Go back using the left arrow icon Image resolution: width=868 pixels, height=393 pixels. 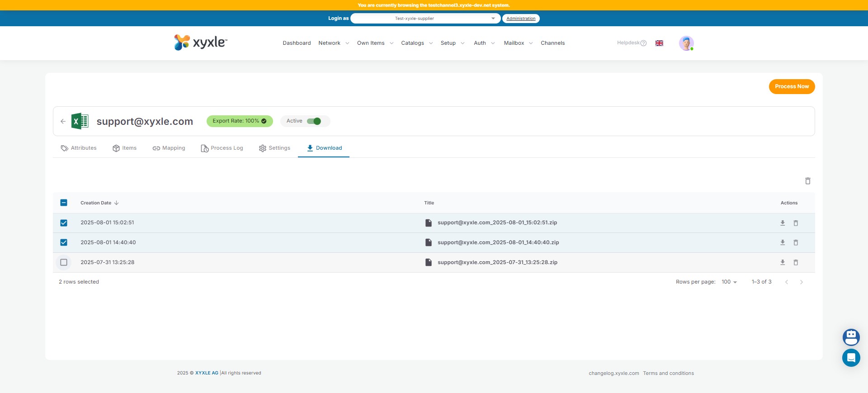tap(63, 121)
